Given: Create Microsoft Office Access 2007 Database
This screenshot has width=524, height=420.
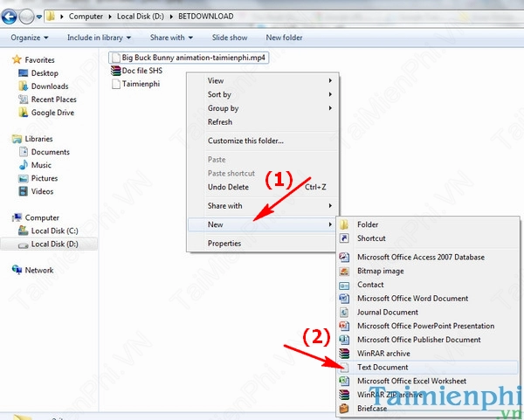Looking at the screenshot, I should (x=428, y=257).
